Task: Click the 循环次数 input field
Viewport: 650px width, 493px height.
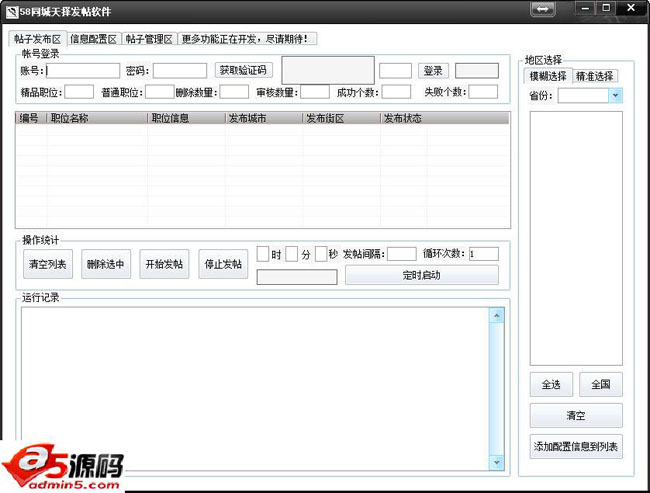Action: coord(484,254)
